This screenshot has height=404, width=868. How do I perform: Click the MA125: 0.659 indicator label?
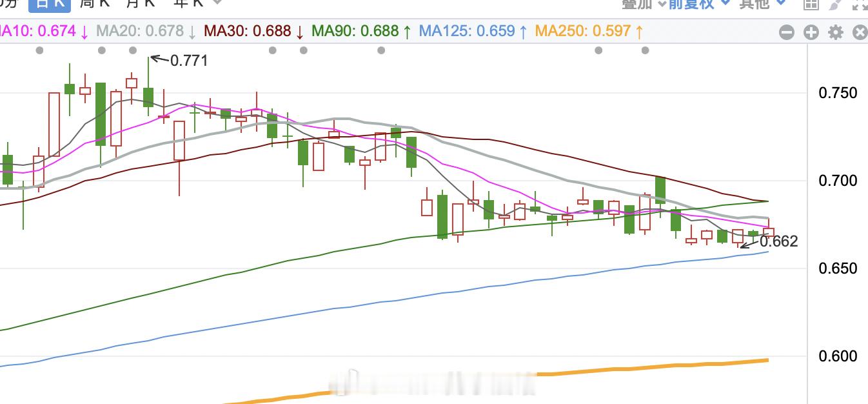tap(473, 31)
